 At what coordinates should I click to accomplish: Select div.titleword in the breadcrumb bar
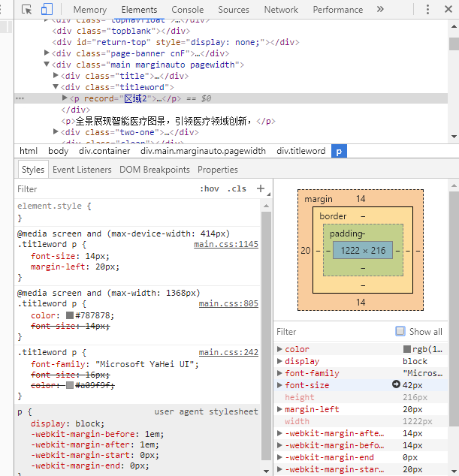click(300, 151)
